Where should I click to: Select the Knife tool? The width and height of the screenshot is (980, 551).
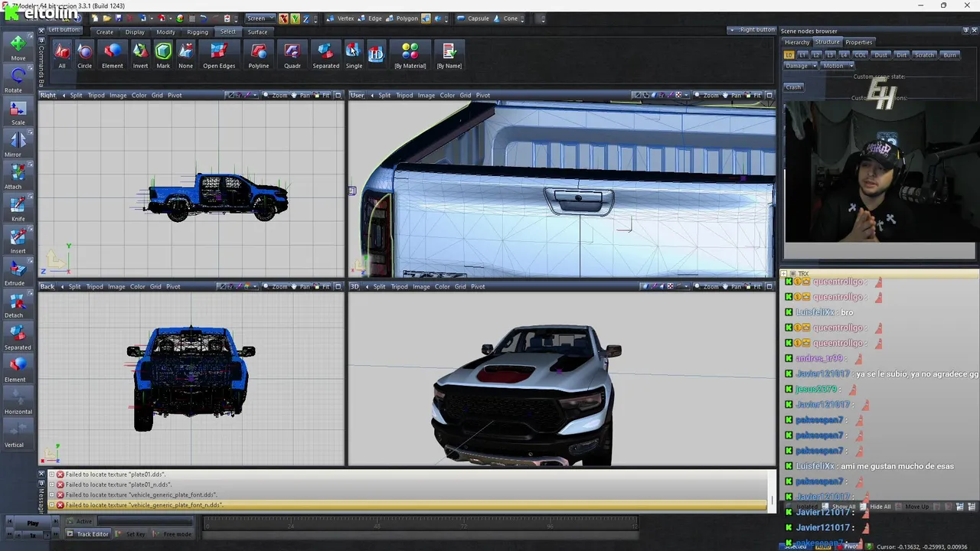[18, 208]
